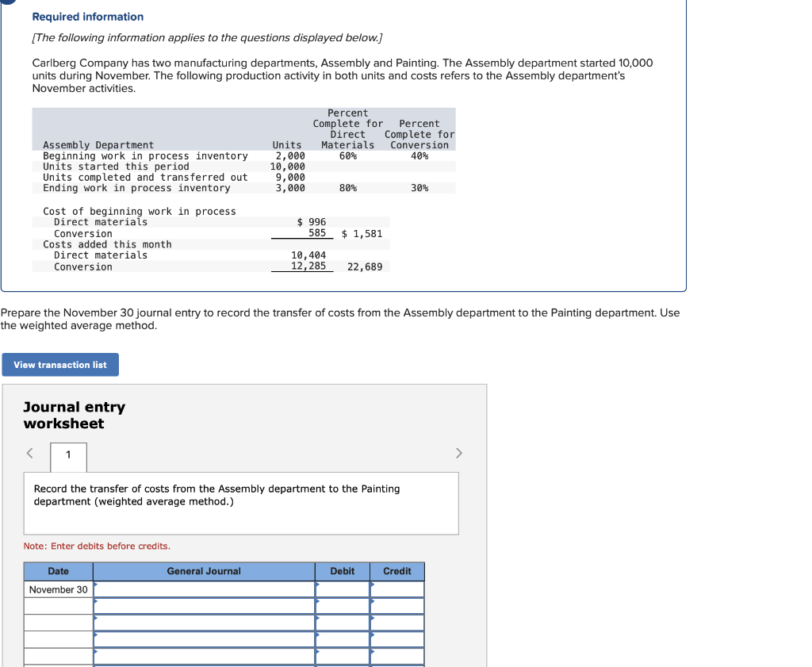Click the 'Costs added this month' label

pos(107,244)
